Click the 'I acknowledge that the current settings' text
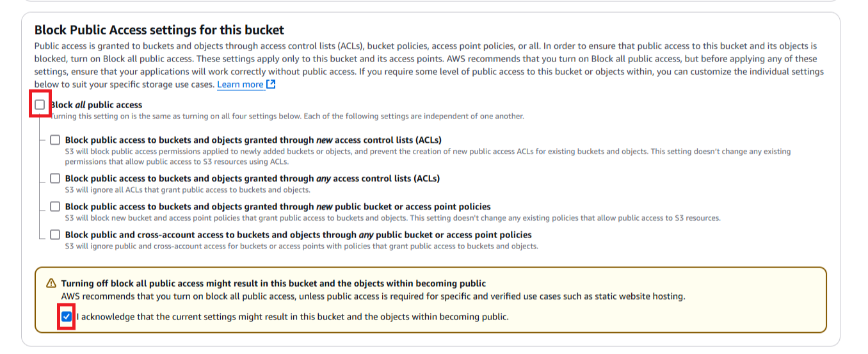Viewport: 868px width, 354px height. (x=292, y=317)
